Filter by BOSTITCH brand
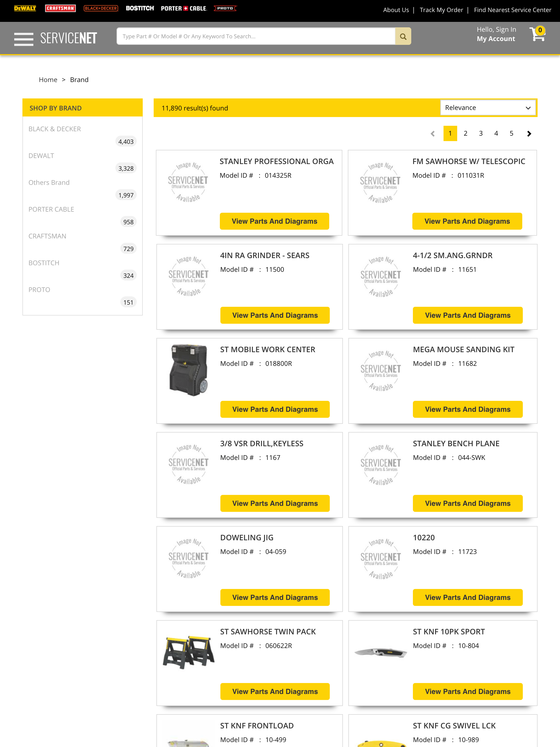 44,263
